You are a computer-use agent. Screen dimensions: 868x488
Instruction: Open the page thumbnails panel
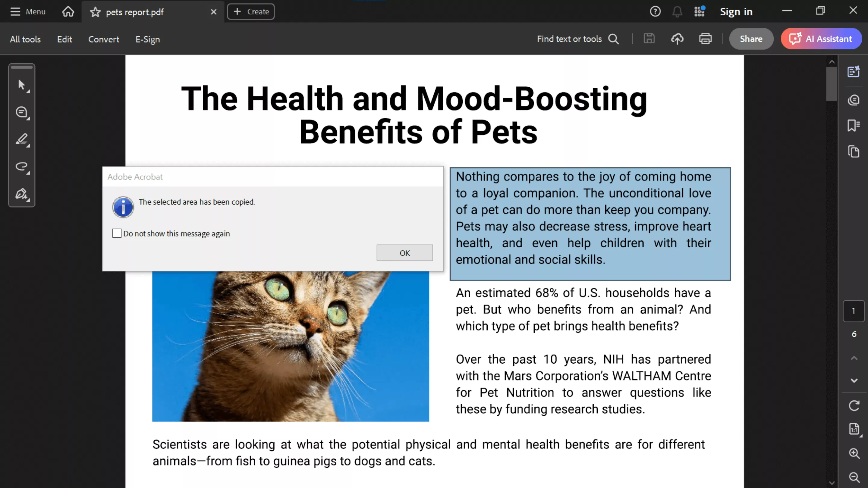pos(854,152)
